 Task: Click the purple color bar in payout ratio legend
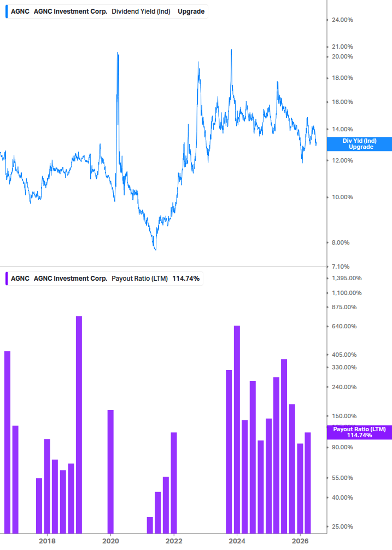[x=7, y=279]
